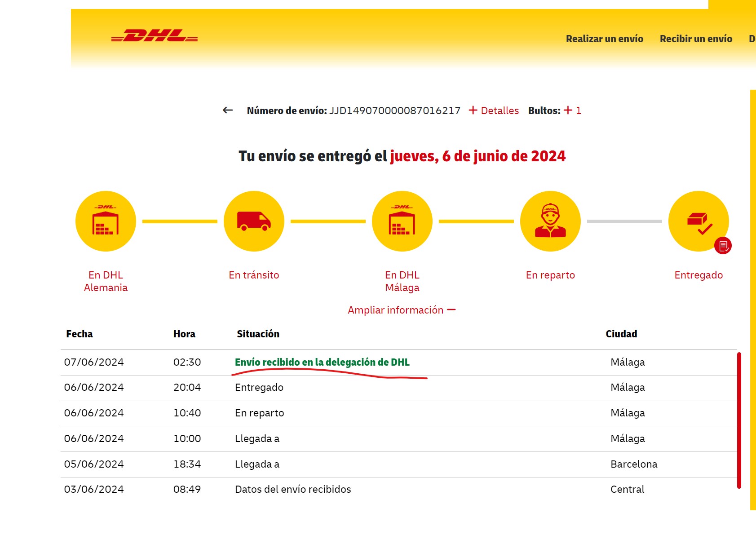Click the En reparto courier icon

(550, 221)
